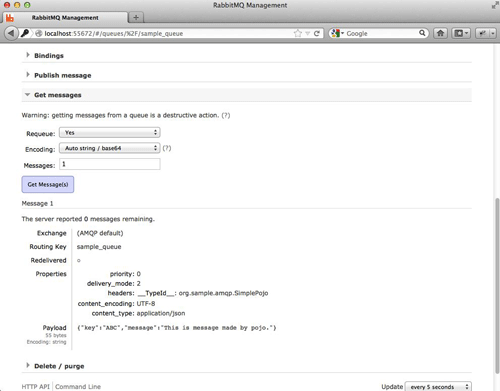Open the Requeue dropdown
Screen dimensions: 500x391
pyautogui.click(x=110, y=133)
